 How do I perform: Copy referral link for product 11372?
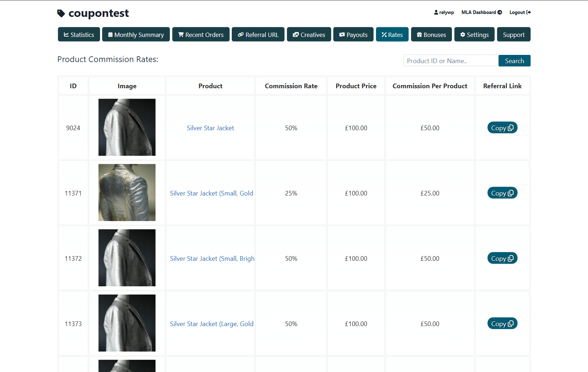pyautogui.click(x=502, y=258)
